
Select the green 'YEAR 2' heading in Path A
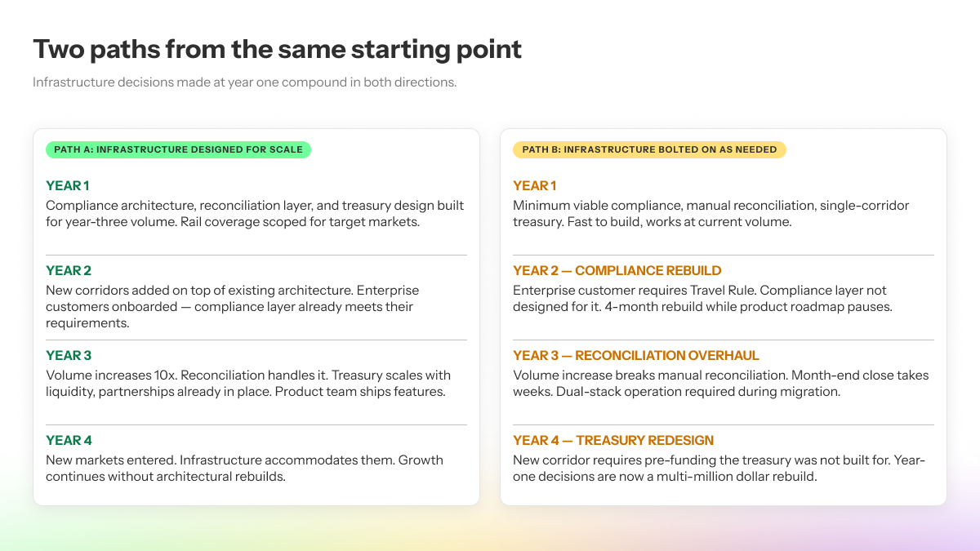69,271
